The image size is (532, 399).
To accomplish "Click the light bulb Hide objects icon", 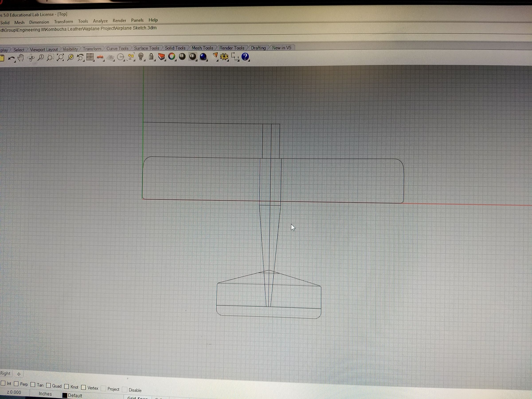I will point(141,57).
